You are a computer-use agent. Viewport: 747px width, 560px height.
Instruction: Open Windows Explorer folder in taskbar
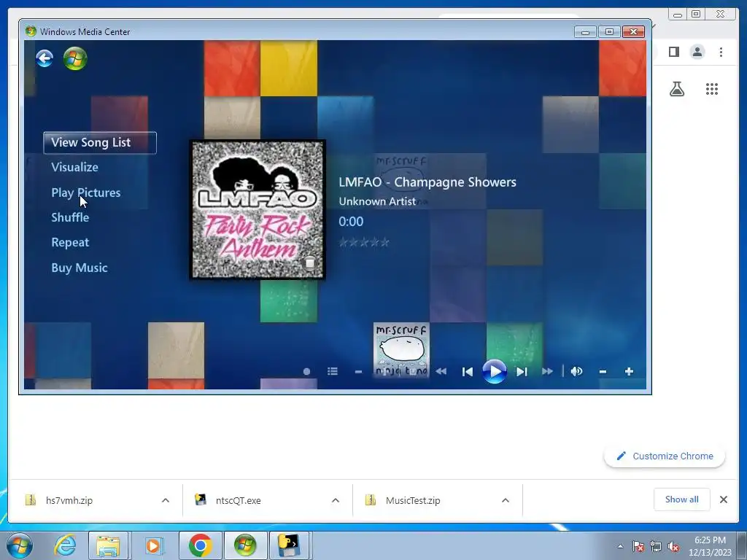(x=108, y=545)
